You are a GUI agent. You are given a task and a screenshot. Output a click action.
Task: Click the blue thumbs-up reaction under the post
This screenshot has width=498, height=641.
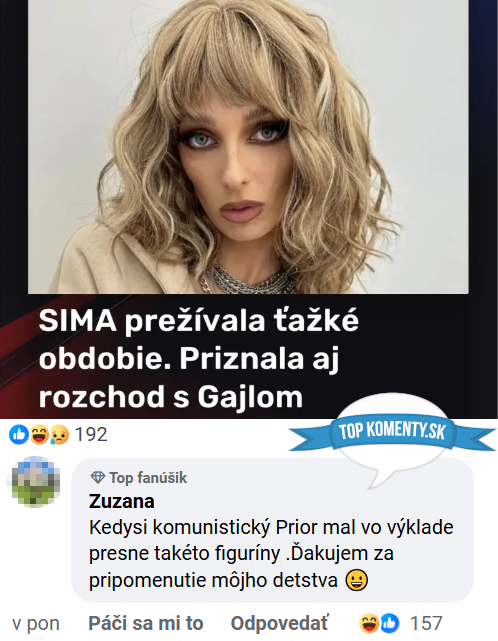19,434
